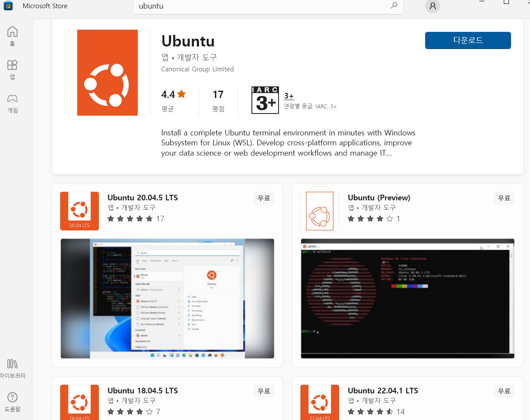Open the Help (도움말) sidebar icon
This screenshot has width=530, height=420.
(12, 402)
